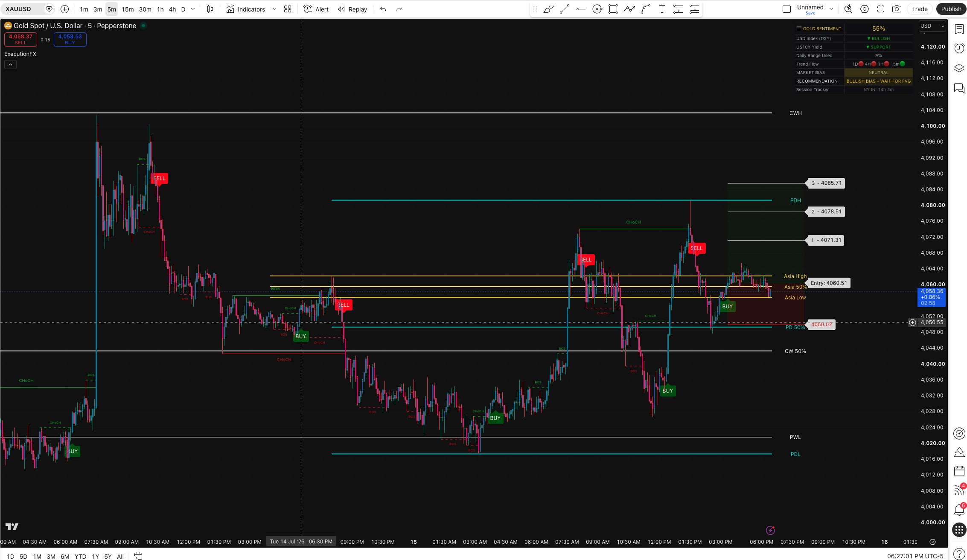Open chart settings hexagon icon
Image resolution: width=967 pixels, height=560 pixels.
(865, 9)
